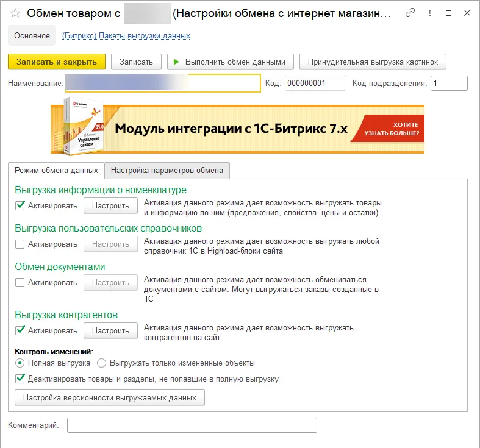Viewport: 480px width, 448px height.
Task: Focus the Наименование input field
Action: point(163,83)
